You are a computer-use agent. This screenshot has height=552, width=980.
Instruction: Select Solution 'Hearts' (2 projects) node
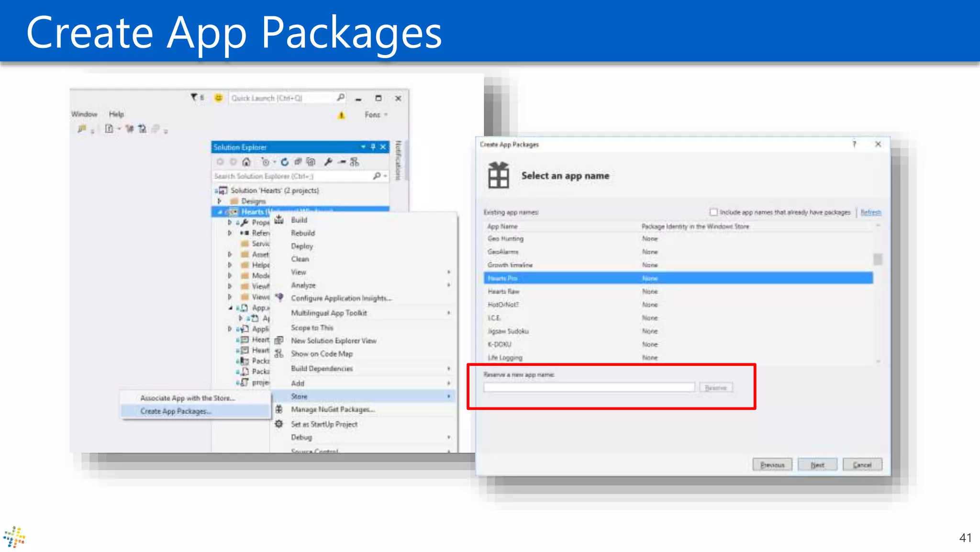(275, 190)
